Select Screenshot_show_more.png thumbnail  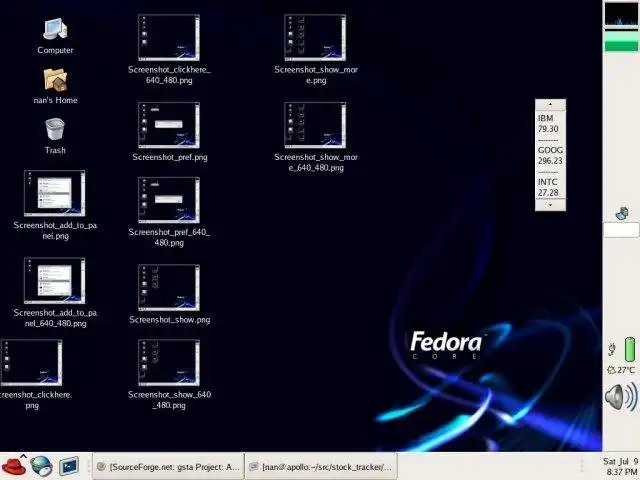[315, 38]
